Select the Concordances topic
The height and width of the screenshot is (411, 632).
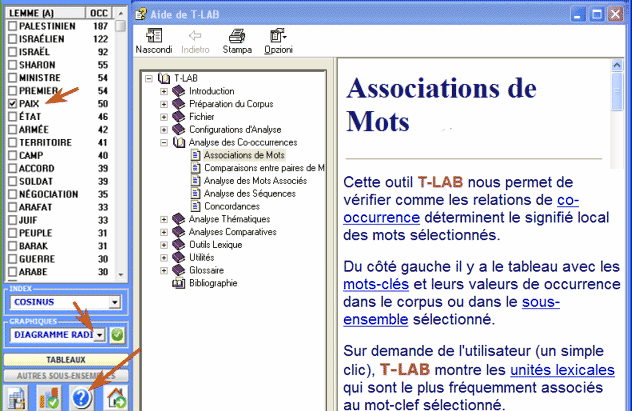[232, 206]
